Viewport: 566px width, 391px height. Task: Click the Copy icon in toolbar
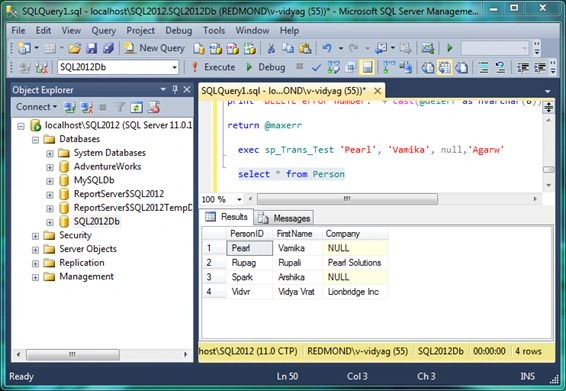288,48
